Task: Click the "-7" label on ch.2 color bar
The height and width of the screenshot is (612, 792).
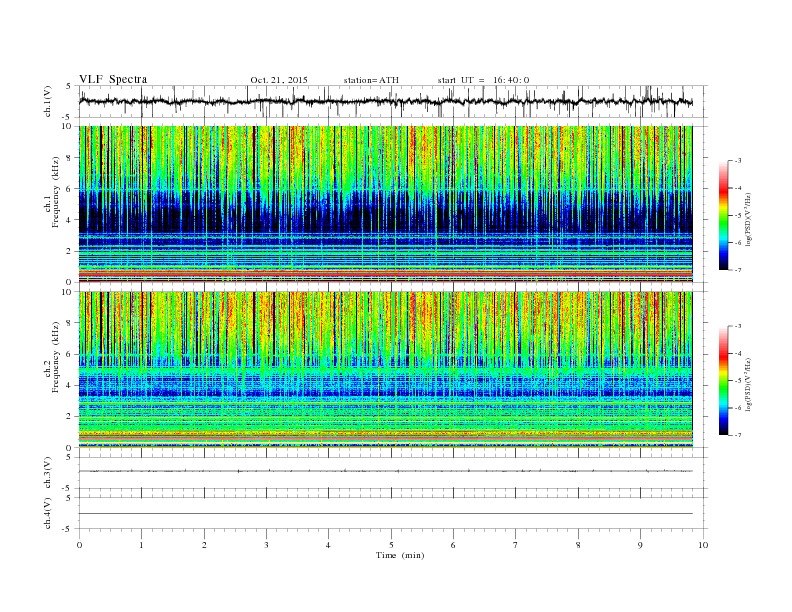Action: tap(738, 435)
